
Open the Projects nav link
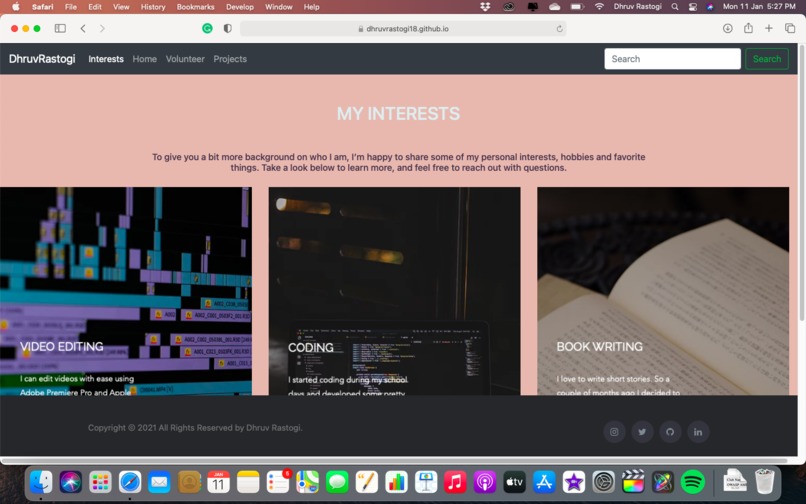click(x=230, y=59)
